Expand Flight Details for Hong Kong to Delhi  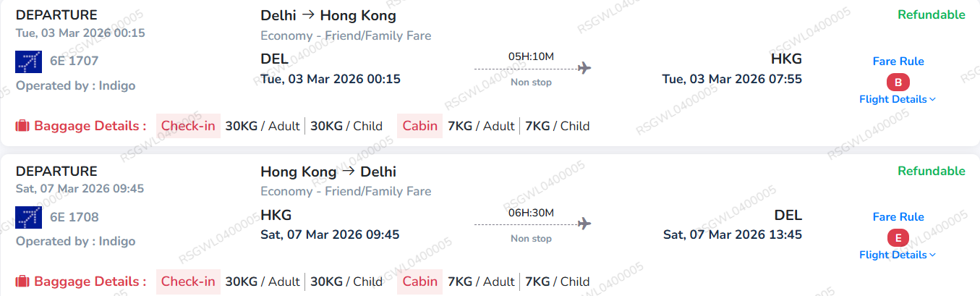tap(897, 255)
